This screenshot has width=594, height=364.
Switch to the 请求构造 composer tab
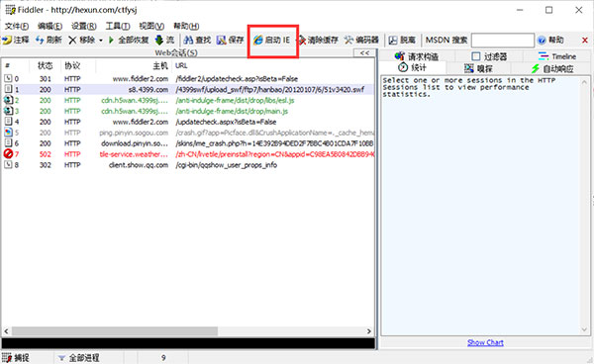tap(417, 56)
